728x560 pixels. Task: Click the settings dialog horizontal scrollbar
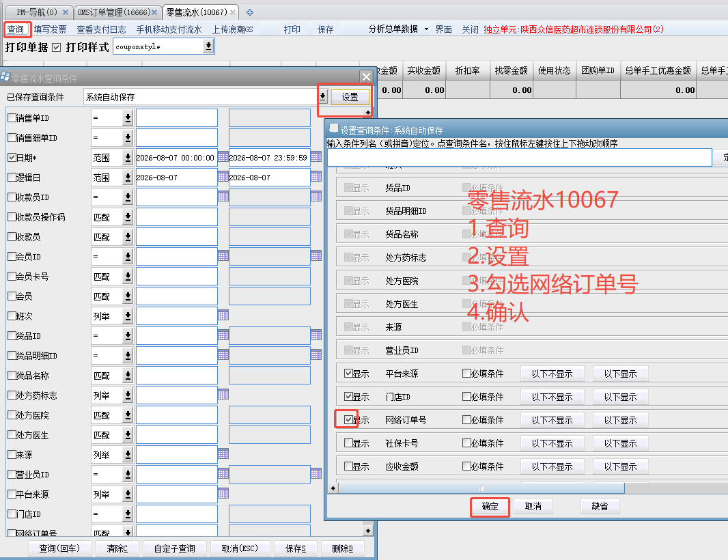point(481,488)
